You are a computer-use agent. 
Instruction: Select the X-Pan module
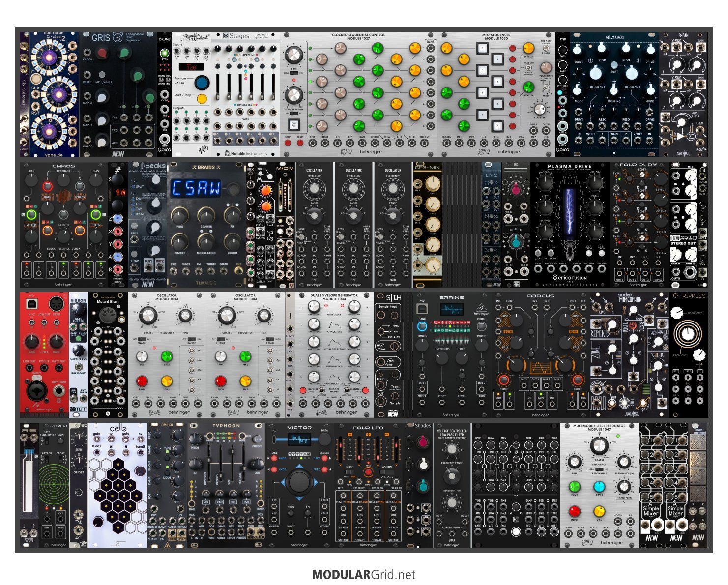[683, 94]
